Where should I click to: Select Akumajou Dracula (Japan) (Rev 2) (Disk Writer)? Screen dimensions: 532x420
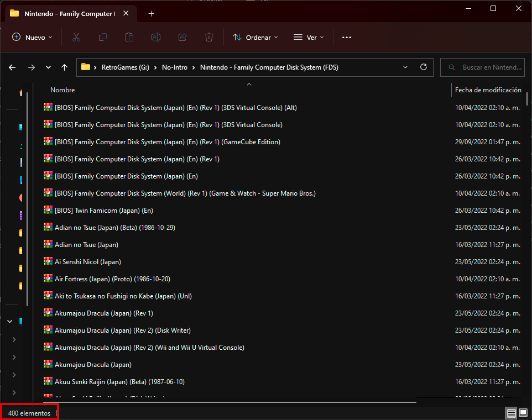point(123,330)
